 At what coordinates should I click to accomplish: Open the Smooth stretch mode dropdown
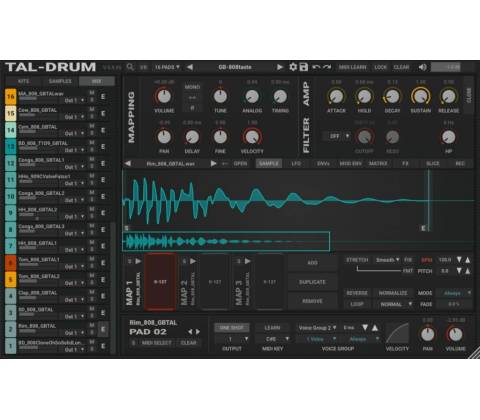[x=387, y=260]
